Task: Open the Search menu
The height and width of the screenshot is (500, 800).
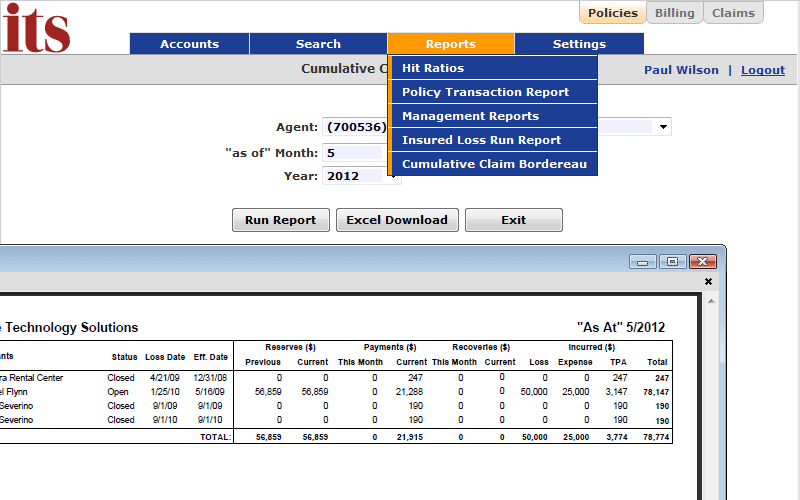Action: pos(318,44)
